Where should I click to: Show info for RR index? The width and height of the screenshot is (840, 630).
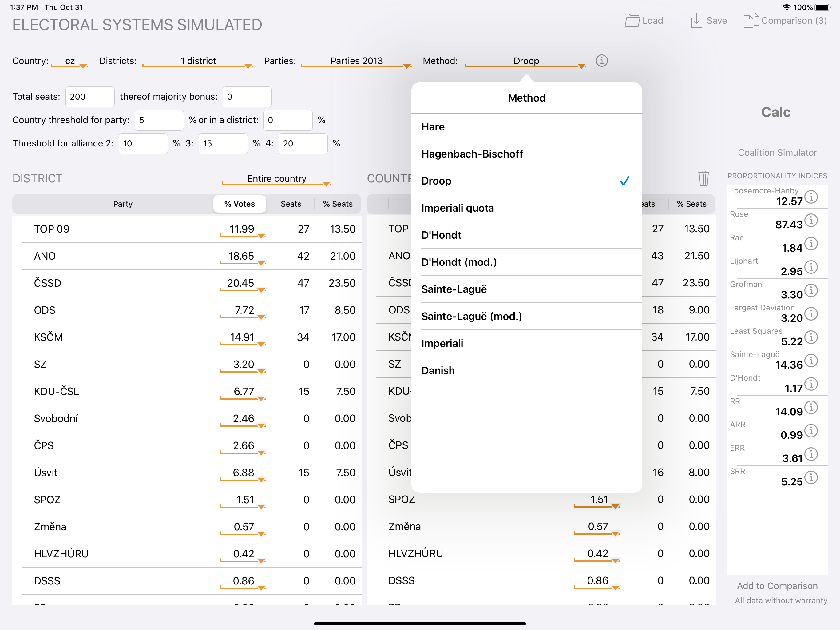[811, 407]
